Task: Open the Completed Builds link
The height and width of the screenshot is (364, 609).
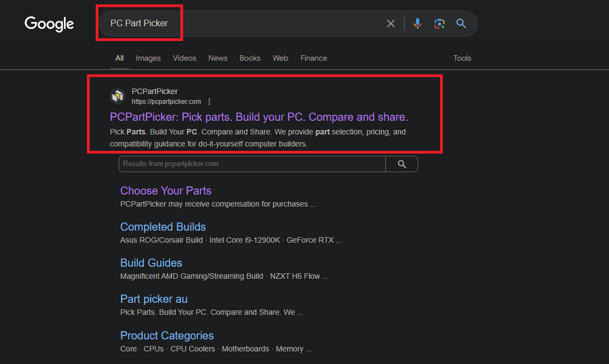Action: (163, 227)
